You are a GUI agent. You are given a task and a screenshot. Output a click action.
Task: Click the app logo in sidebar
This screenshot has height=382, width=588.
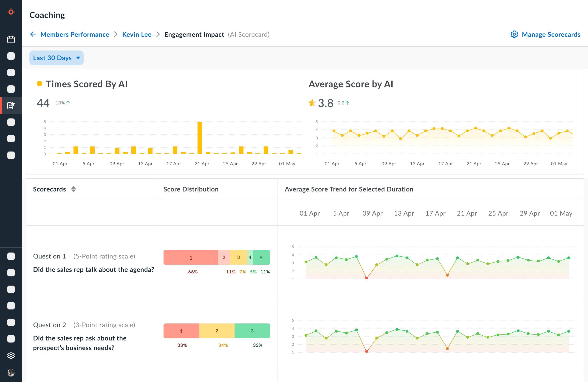tap(11, 12)
